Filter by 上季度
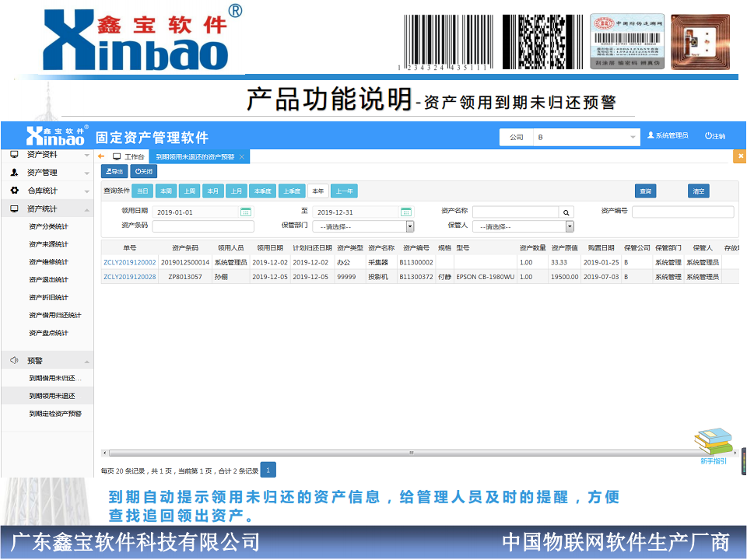Image resolution: width=747 pixels, height=560 pixels. pos(292,191)
